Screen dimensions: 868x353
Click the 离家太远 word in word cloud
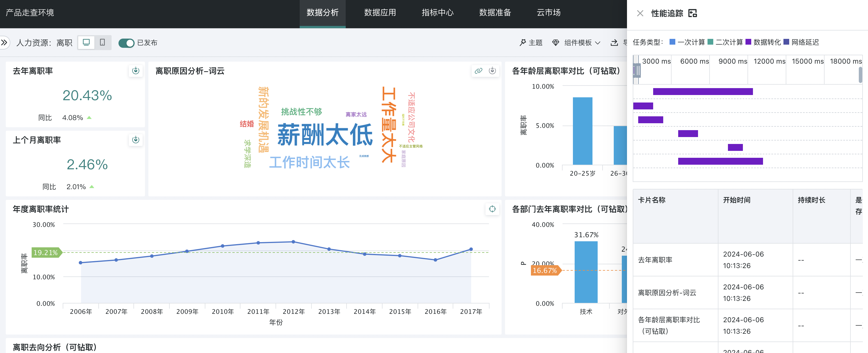356,114
